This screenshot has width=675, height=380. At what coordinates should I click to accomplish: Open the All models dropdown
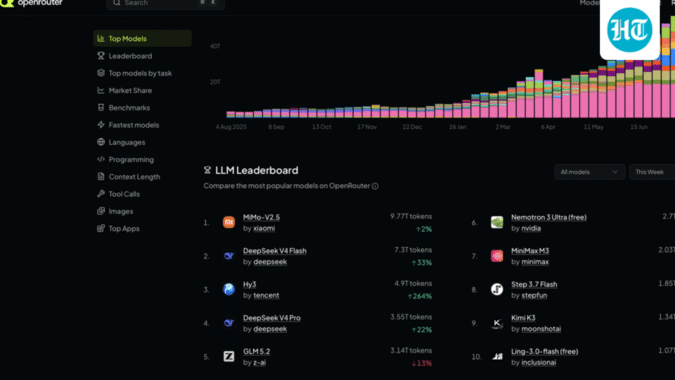point(589,172)
